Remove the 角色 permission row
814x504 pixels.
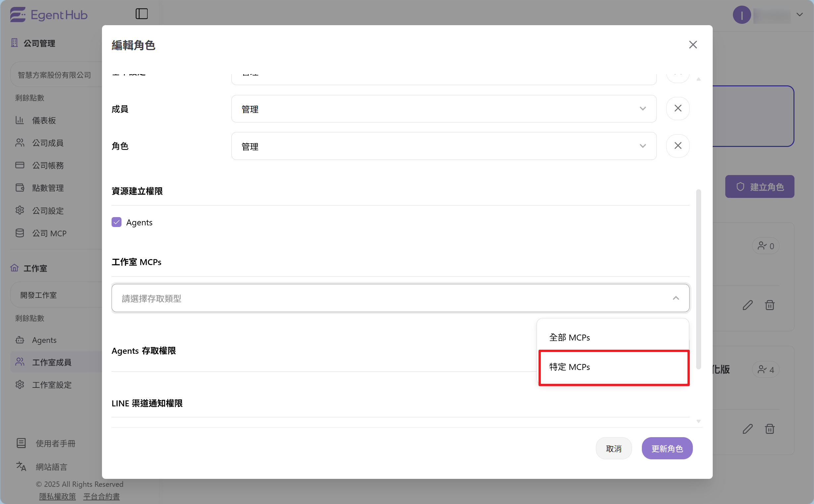(677, 146)
